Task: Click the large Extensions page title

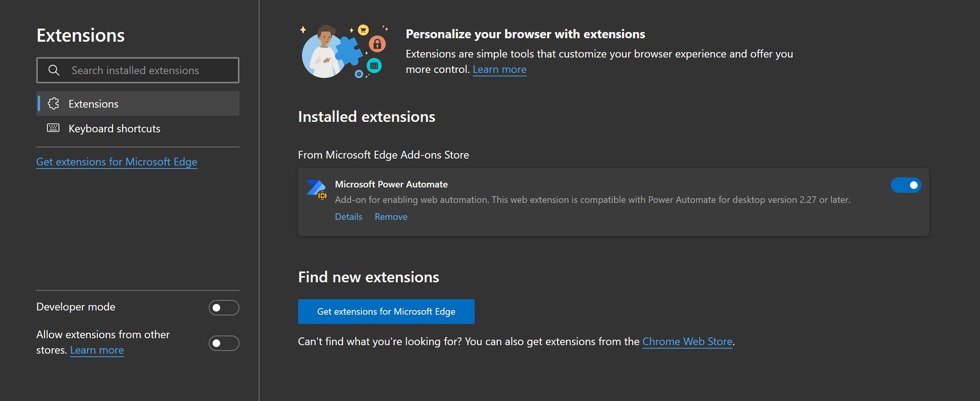Action: (x=80, y=35)
